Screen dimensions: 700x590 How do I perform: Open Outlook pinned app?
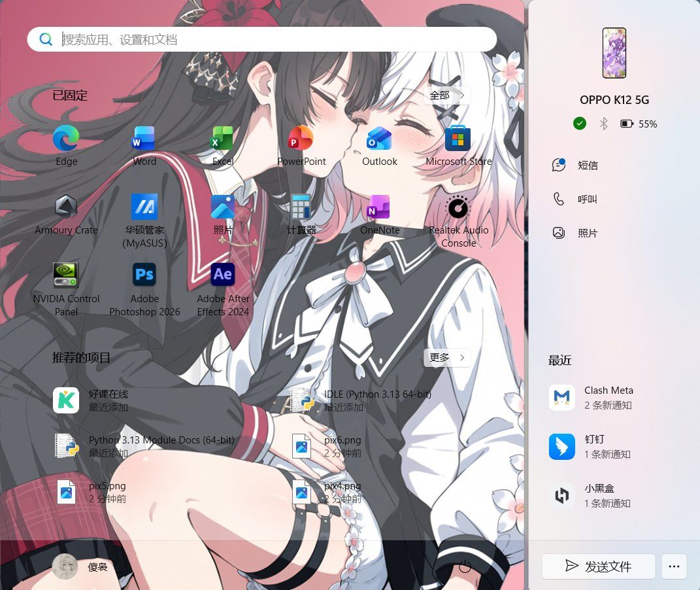380,146
